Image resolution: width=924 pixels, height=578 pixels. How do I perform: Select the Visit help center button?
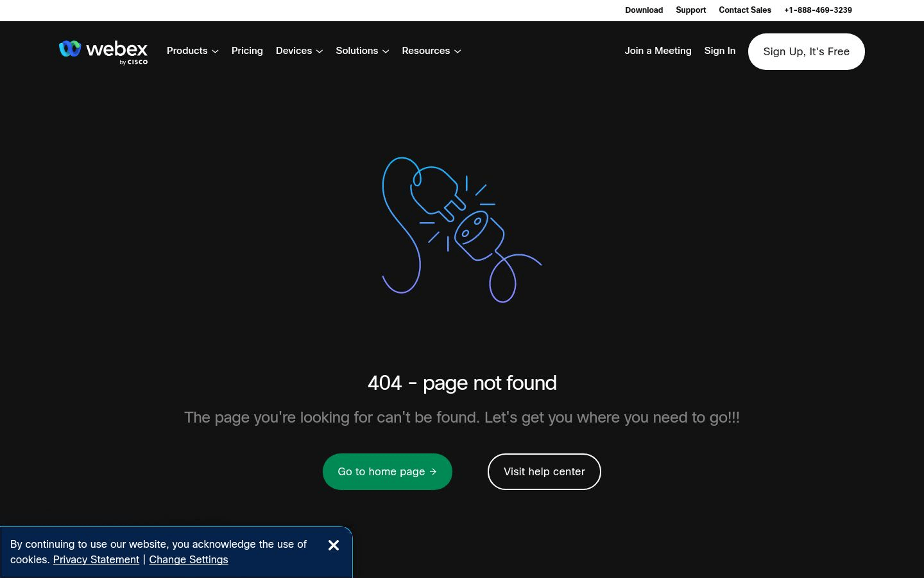tap(544, 472)
